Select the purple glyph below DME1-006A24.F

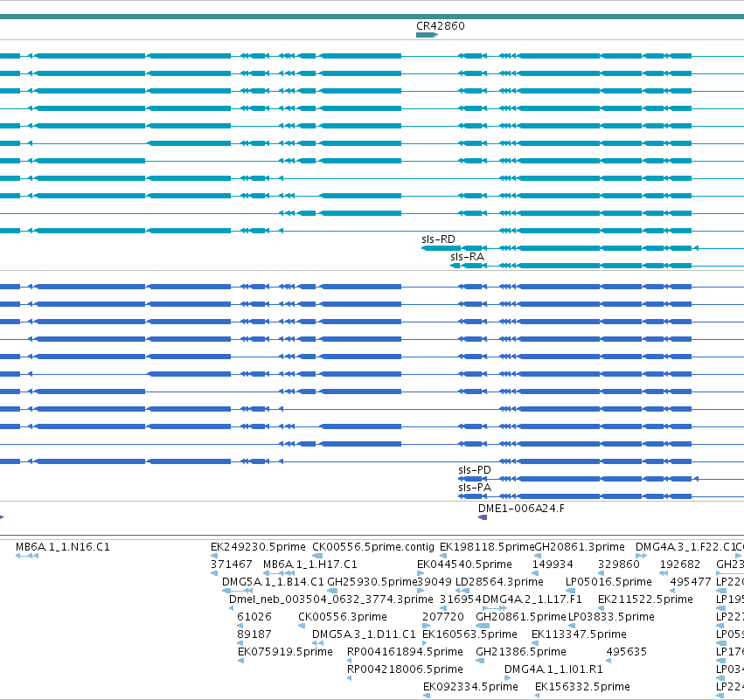(x=483, y=517)
